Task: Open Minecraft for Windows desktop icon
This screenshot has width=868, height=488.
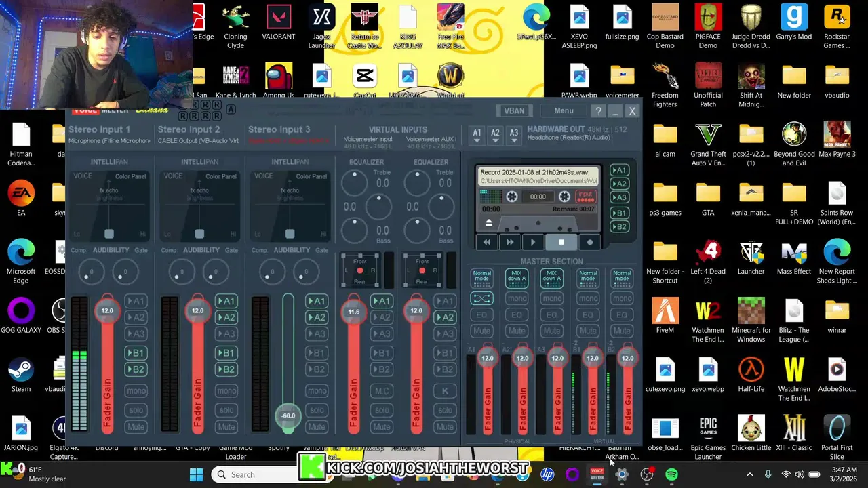Action: (751, 321)
